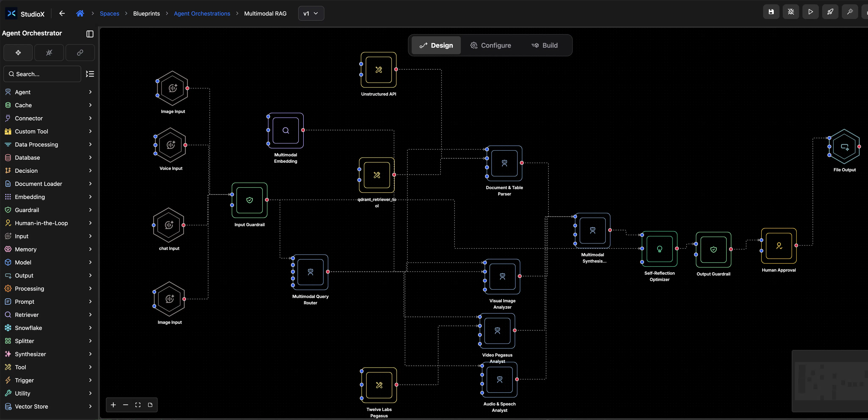
Task: Open the v1 version dropdown
Action: pos(311,14)
